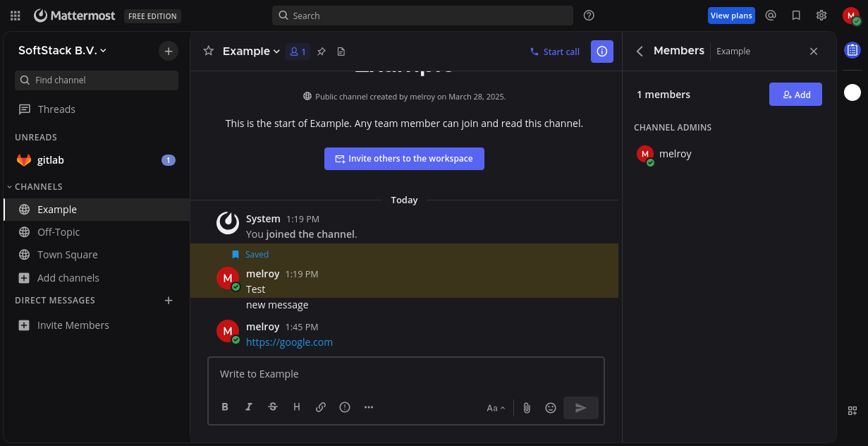Select the bold formatting icon
Screen dimensions: 868x446
pos(225,406)
